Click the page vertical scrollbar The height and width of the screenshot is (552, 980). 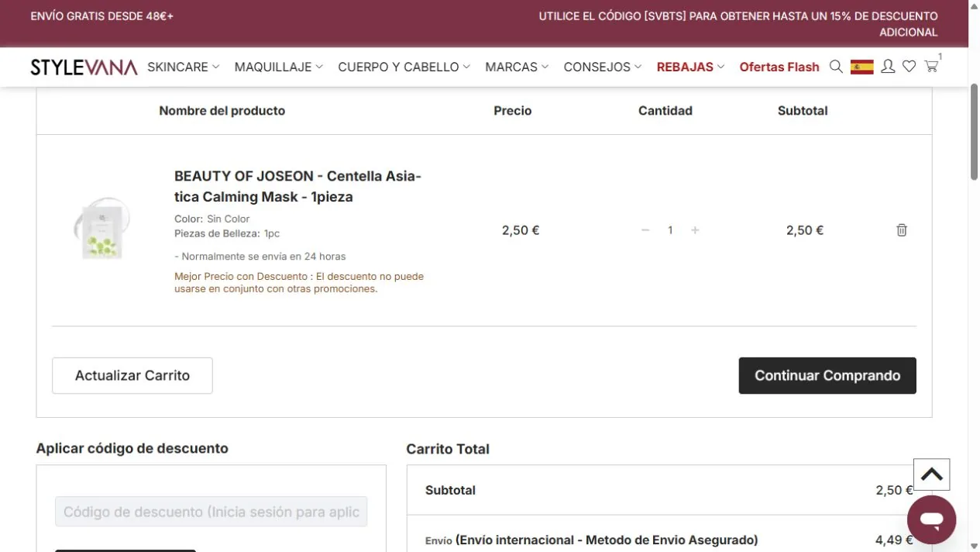point(974,132)
